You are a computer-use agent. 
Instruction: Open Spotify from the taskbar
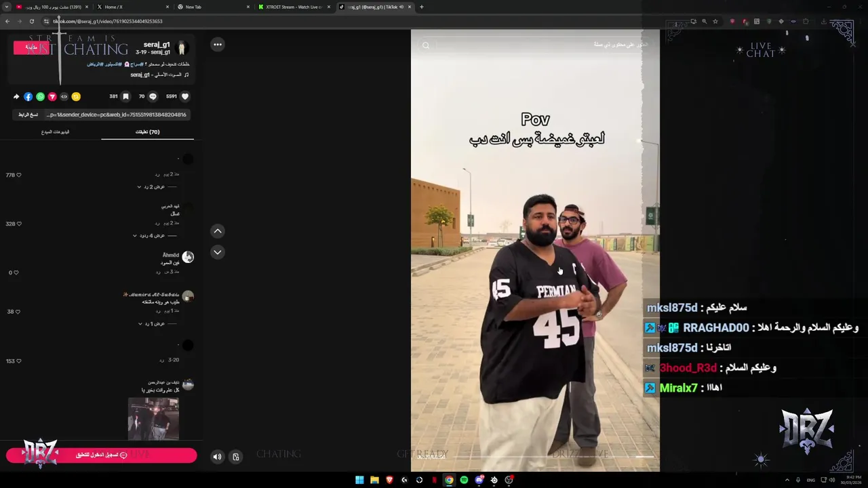[x=464, y=480]
